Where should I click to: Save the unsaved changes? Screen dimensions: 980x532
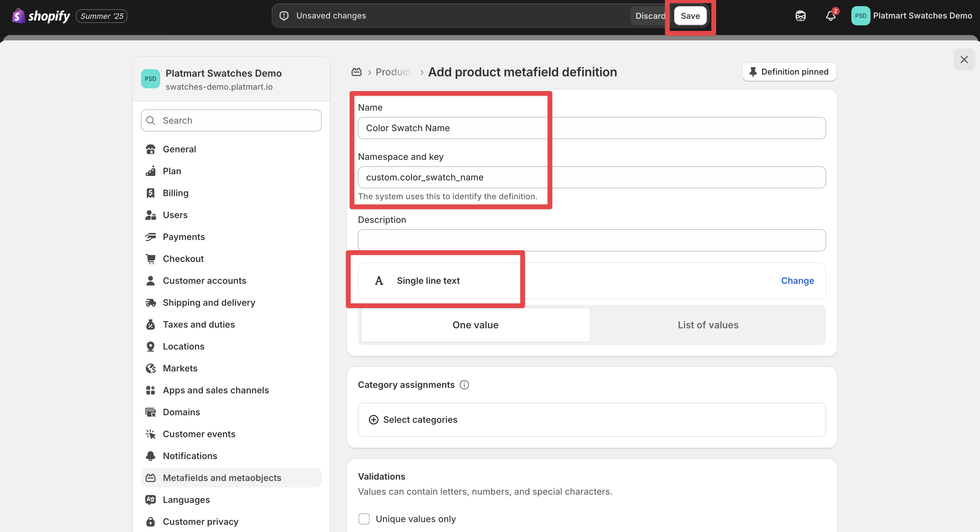coord(690,16)
